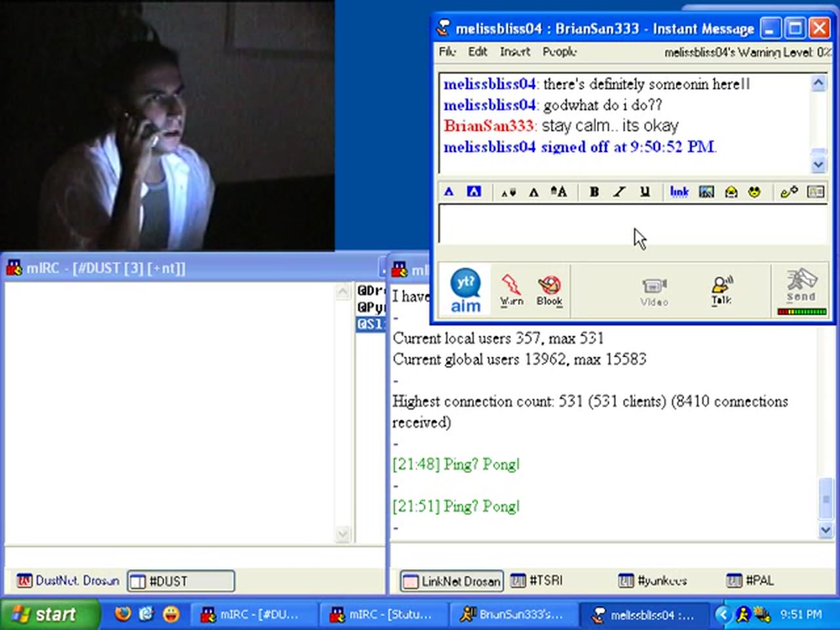Switch to the DustNet Drosan status window
This screenshot has width=840, height=630.
[x=69, y=581]
